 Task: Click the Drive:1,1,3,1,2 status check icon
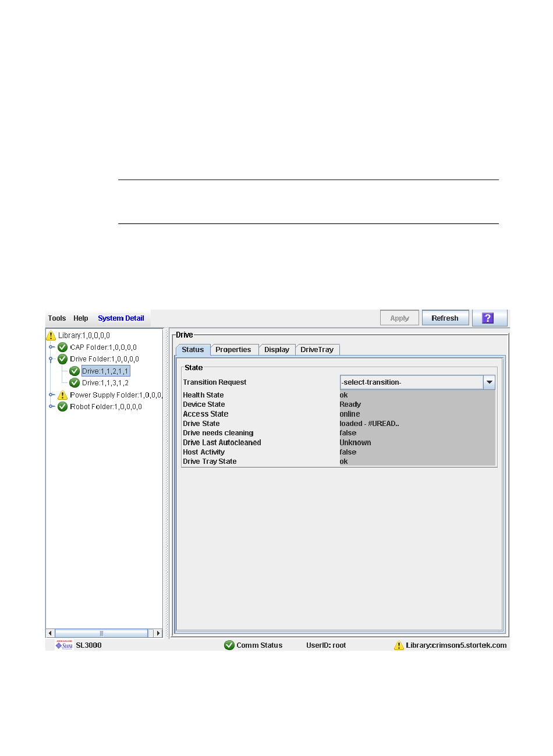[x=75, y=383]
